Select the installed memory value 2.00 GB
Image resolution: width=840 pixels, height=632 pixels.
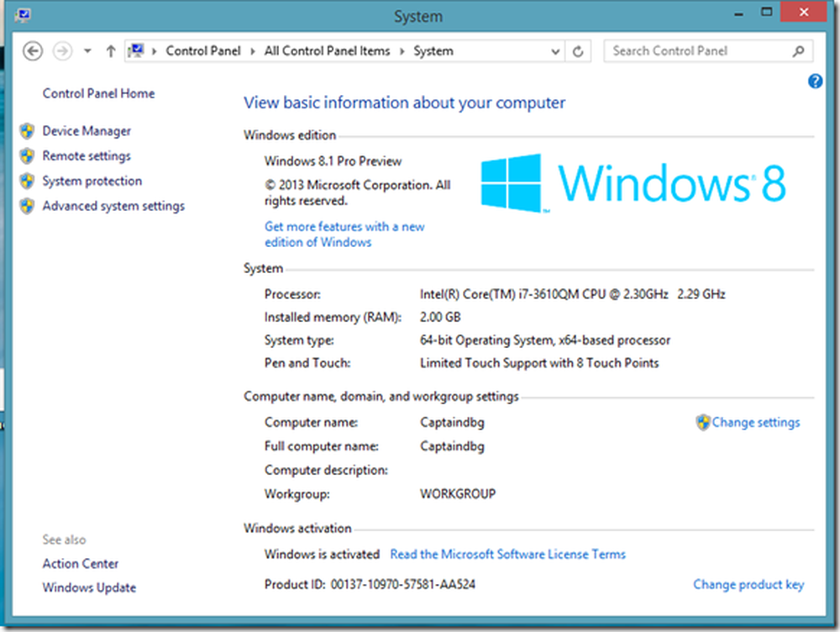[x=440, y=318]
